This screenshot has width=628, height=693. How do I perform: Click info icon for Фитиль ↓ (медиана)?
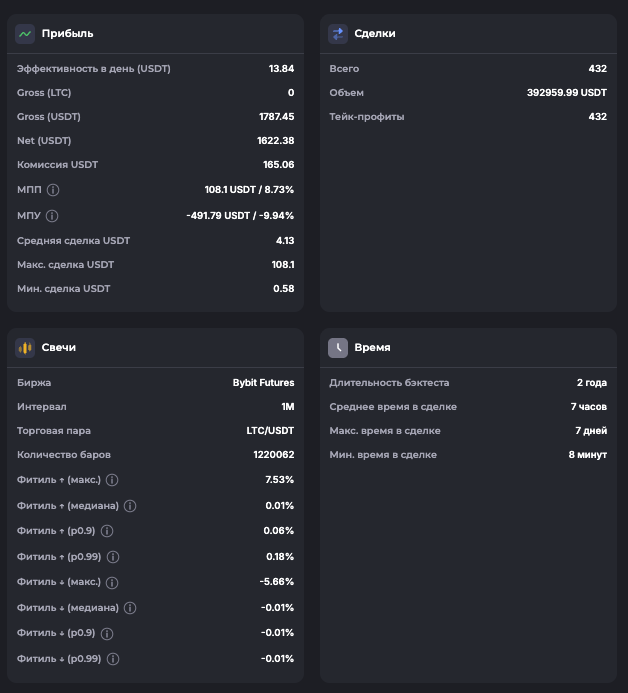pos(130,607)
